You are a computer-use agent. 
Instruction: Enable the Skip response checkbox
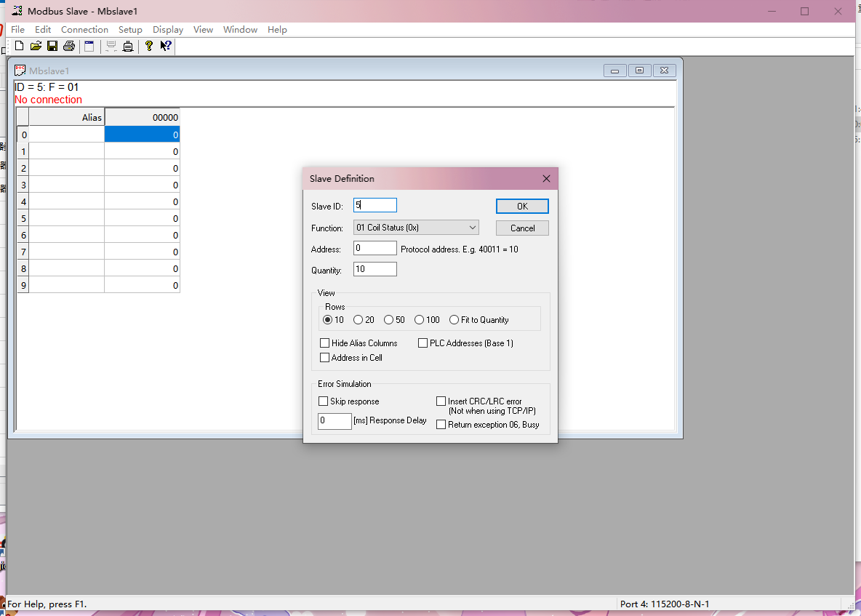point(324,401)
